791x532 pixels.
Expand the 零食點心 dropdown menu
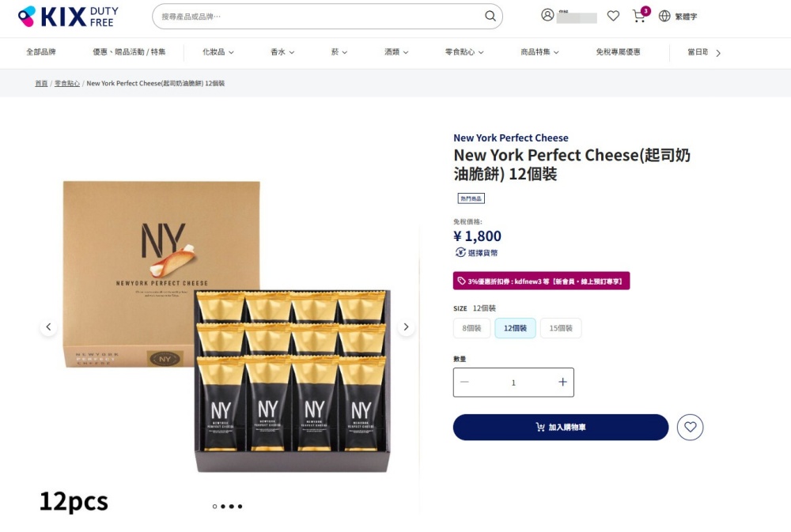464,52
